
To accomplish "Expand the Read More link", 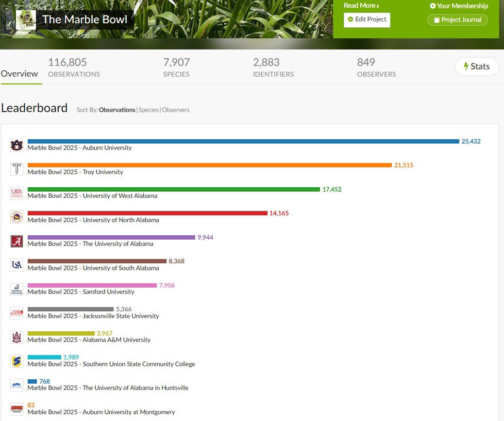I will pos(361,6).
